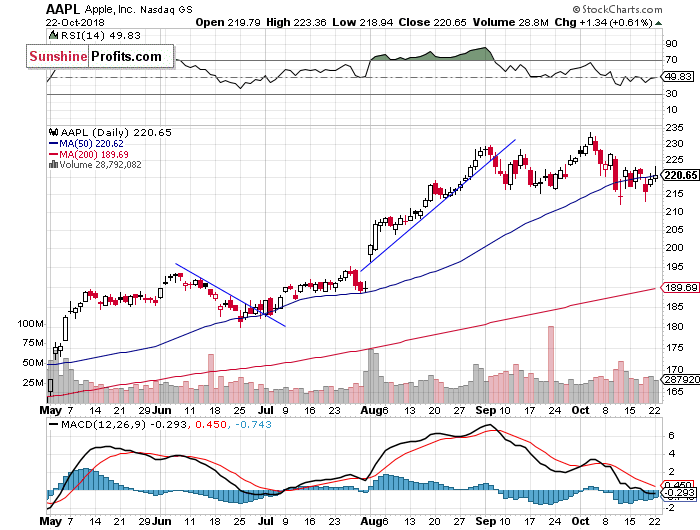Click the -0.743 MACD histogram value in legend

pos(253,424)
